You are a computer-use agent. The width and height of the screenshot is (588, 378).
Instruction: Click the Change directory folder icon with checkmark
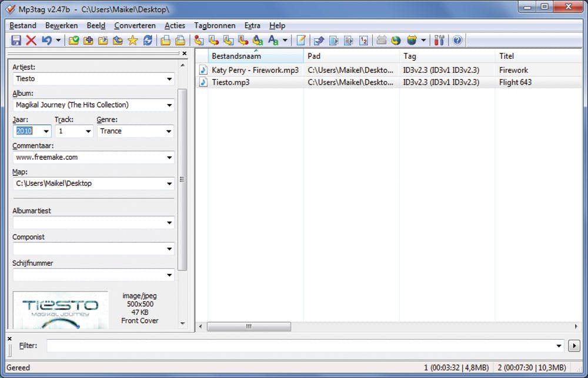pos(73,40)
